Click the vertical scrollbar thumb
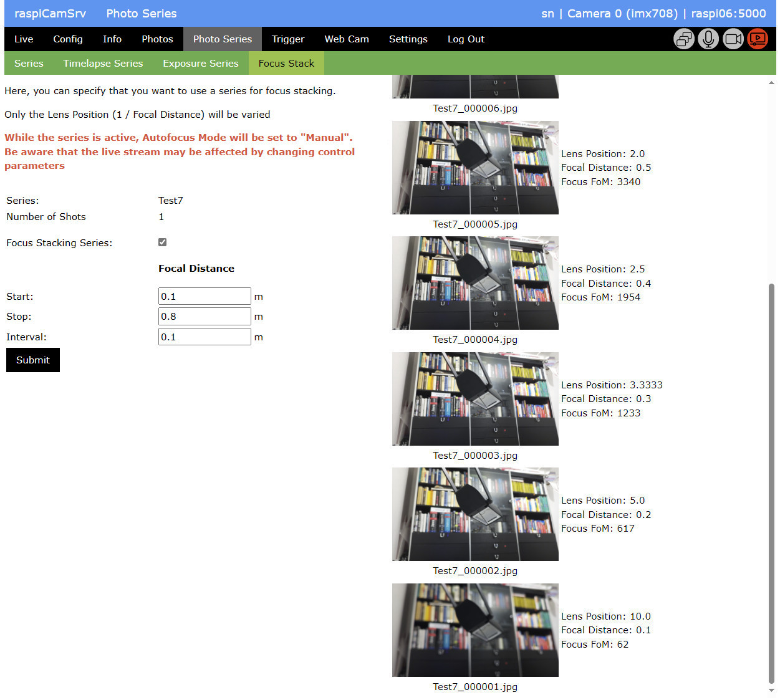The image size is (780, 700). (x=771, y=483)
